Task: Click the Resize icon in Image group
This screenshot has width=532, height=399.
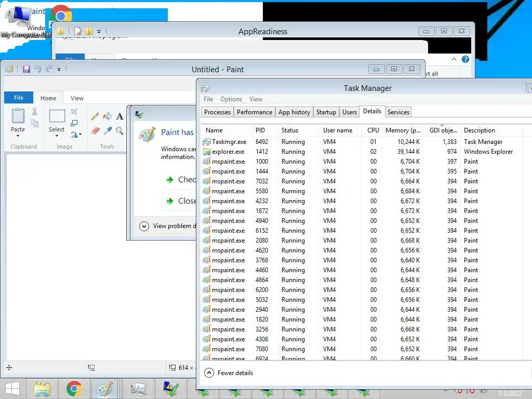Action: pyautogui.click(x=74, y=123)
